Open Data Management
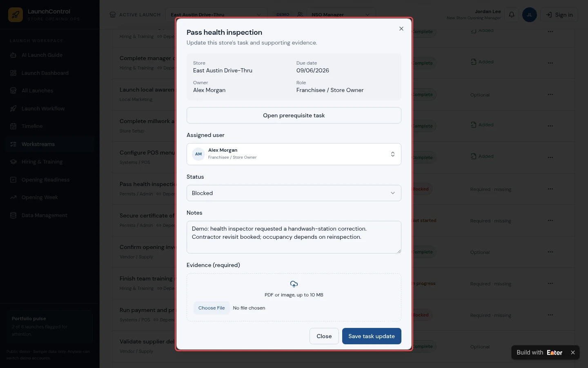Viewport: 588px width, 368px height. click(49, 215)
